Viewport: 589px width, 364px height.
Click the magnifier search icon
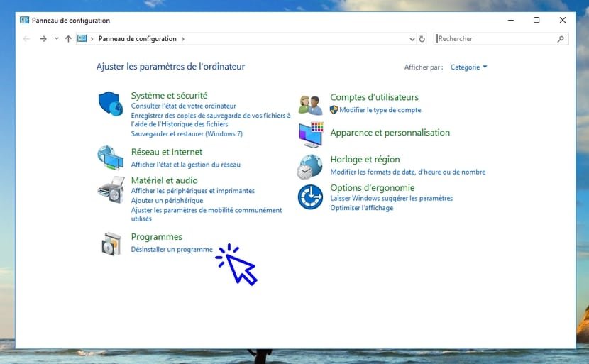click(x=561, y=39)
